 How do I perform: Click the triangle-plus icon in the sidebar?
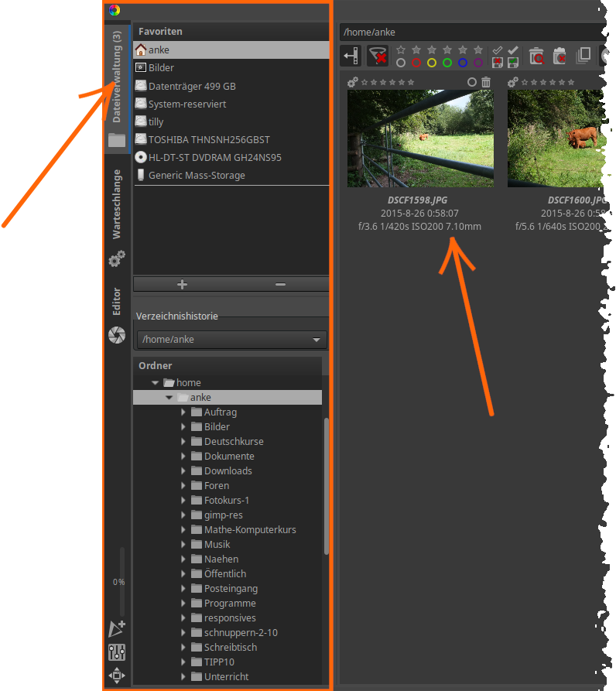pyautogui.click(x=117, y=629)
